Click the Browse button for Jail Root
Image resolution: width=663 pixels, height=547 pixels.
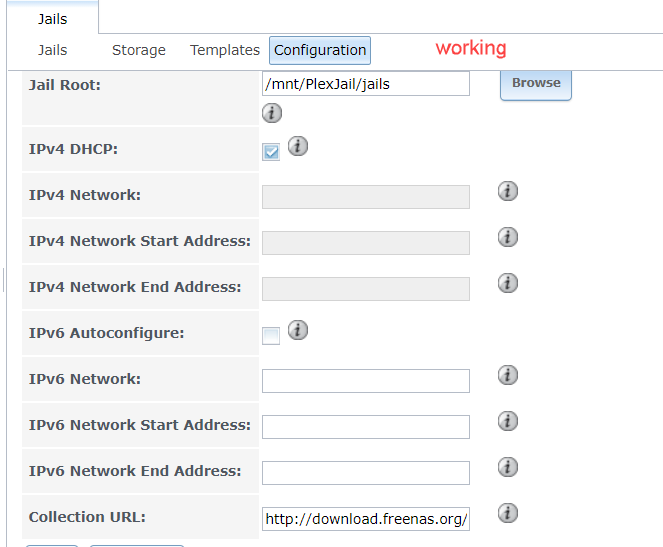pos(536,83)
